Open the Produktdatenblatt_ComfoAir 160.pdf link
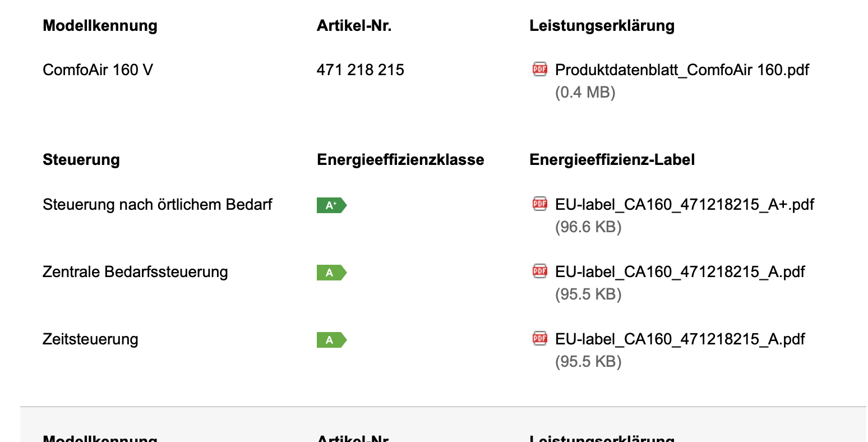This screenshot has height=442, width=868. pos(682,70)
